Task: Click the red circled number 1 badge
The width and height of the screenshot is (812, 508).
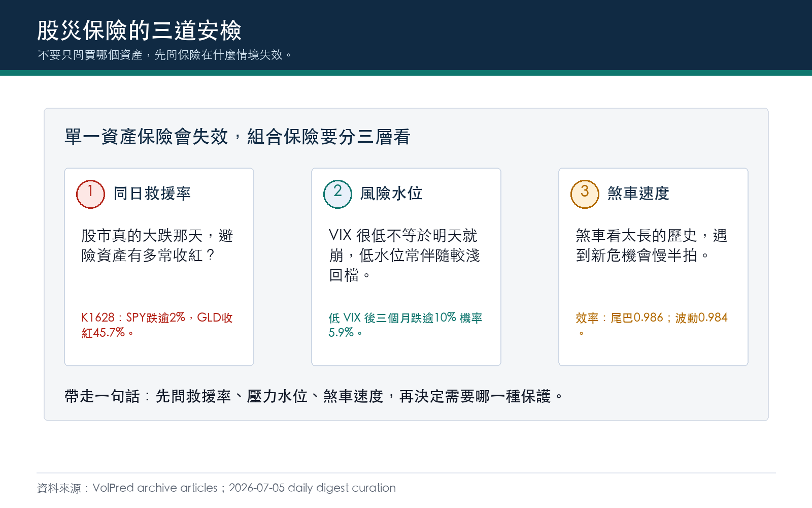Action: pos(90,194)
